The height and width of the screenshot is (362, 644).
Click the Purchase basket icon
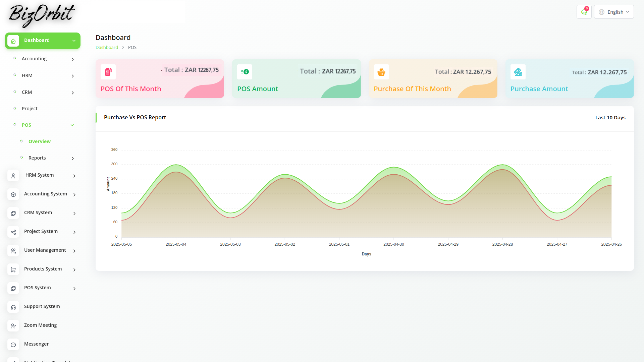[x=381, y=72]
